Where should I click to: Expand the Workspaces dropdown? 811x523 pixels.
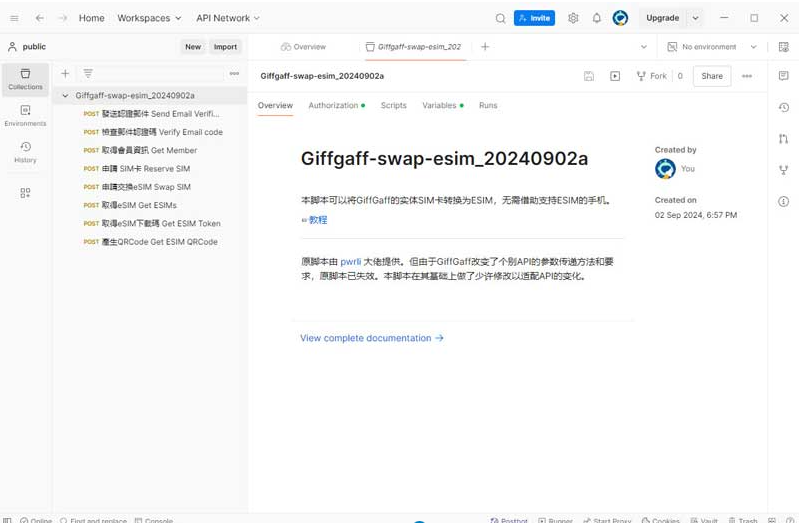149,18
